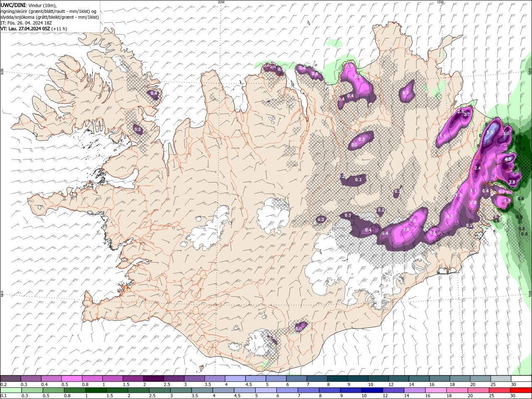
Task: Click the "IT: Fös. 26. 04. 2024 18Z" line
Action: coord(26,23)
